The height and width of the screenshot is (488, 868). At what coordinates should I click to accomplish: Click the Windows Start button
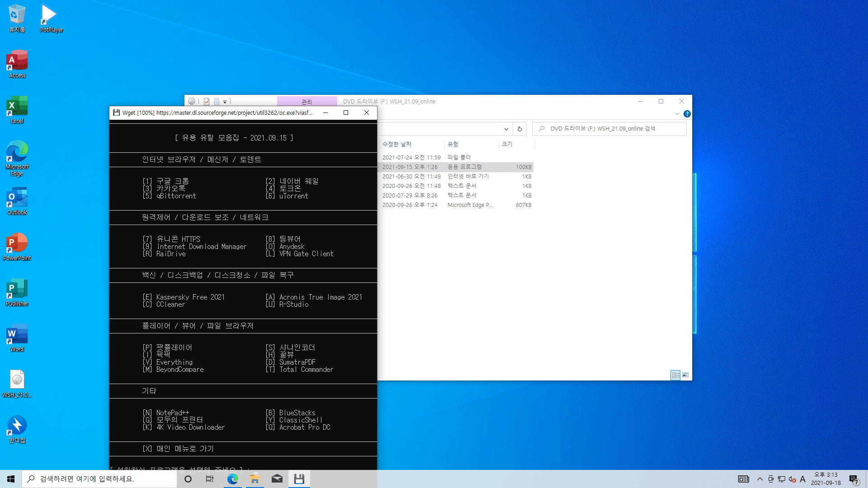point(11,479)
